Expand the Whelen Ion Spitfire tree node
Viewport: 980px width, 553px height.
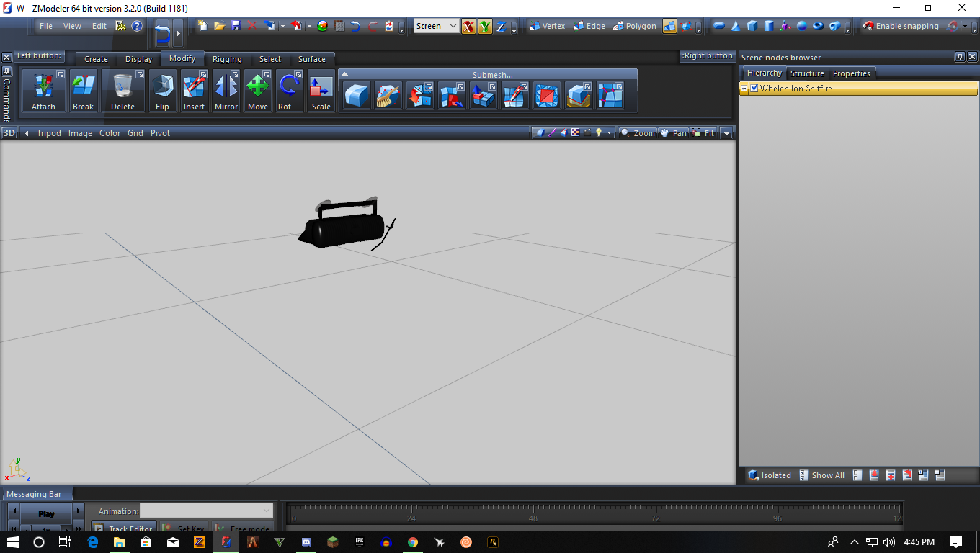(x=744, y=88)
